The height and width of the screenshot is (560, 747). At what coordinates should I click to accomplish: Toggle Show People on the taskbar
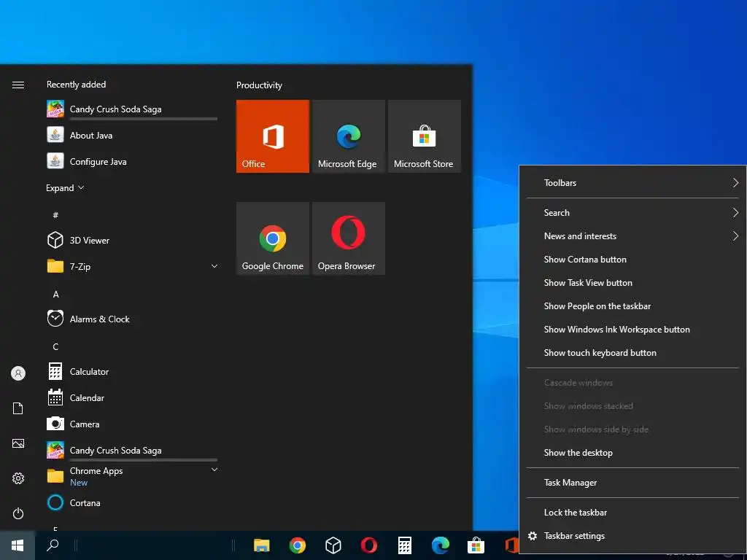632,306
